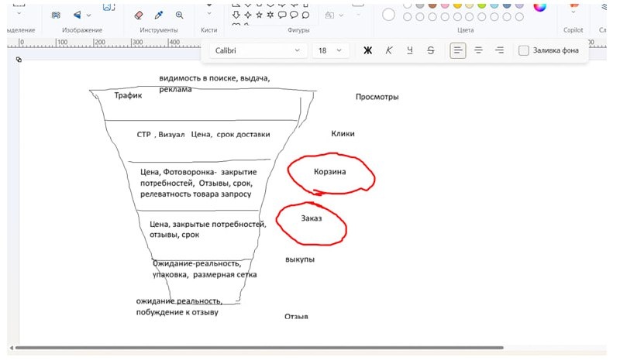The width and height of the screenshot is (620, 364).
Task: Select the Magnifier zoom tool
Action: [x=180, y=15]
